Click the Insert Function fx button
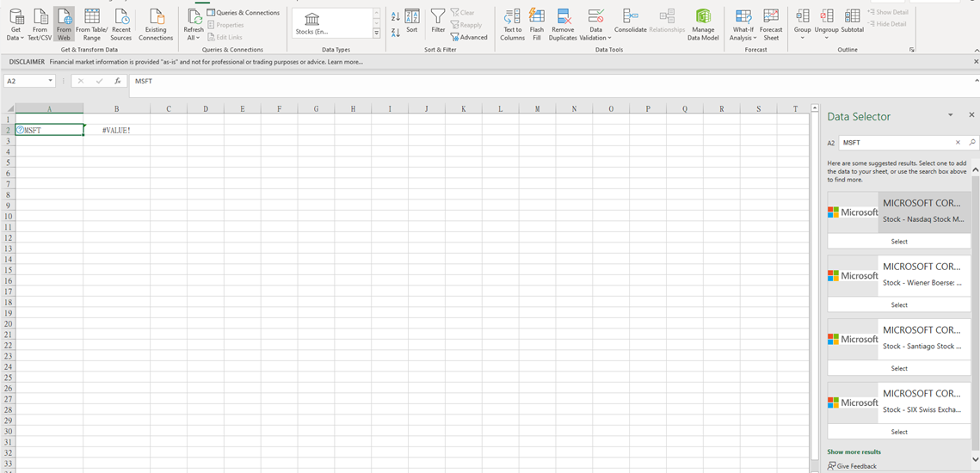980x473 pixels. [118, 81]
